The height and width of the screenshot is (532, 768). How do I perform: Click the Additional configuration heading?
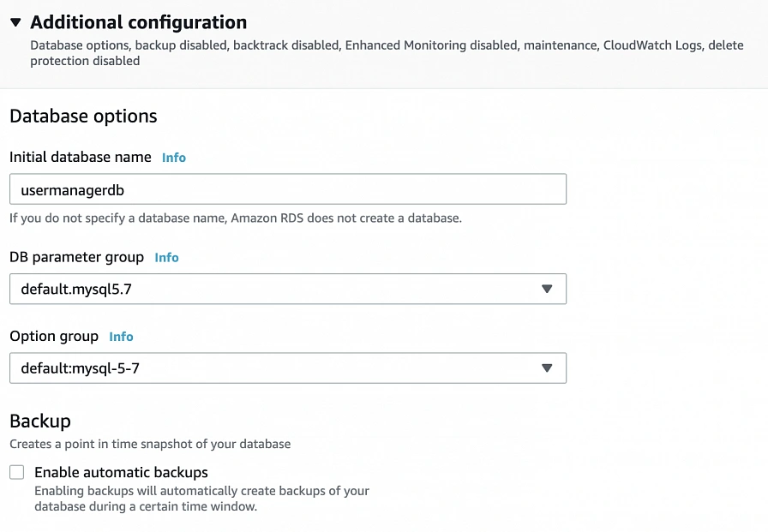click(x=138, y=23)
